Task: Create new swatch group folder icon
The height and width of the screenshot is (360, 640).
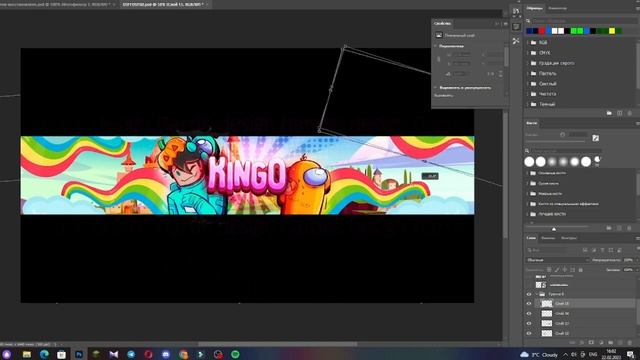Action: tap(609, 113)
